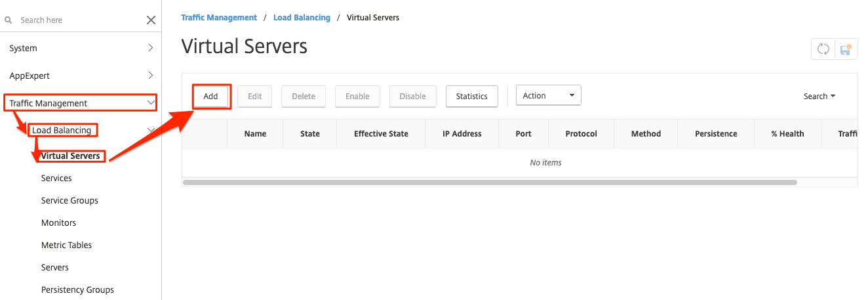This screenshot has height=300, width=868.
Task: Open Service Groups in sidebar
Action: click(x=69, y=200)
